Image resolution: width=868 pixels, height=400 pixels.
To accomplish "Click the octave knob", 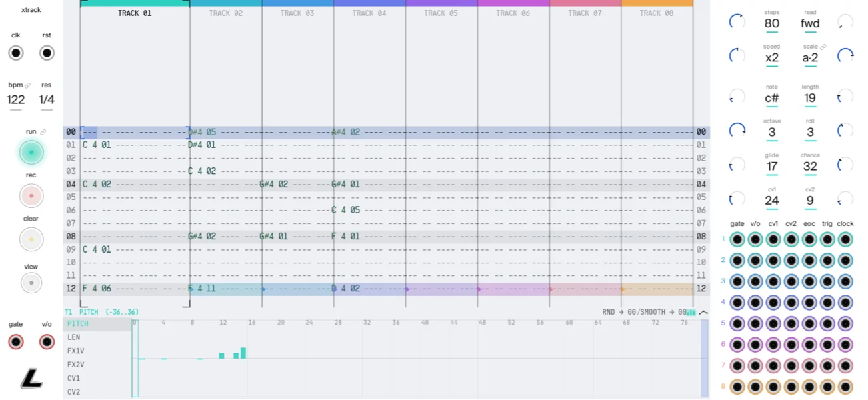I will 737,130.
